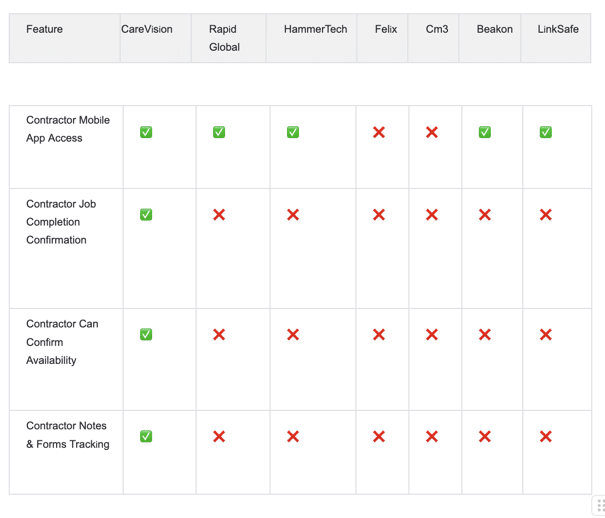Viewport: 605px width, 518px height.
Task: Click Beakon cross for Job Completion Confirmation
Action: [485, 215]
